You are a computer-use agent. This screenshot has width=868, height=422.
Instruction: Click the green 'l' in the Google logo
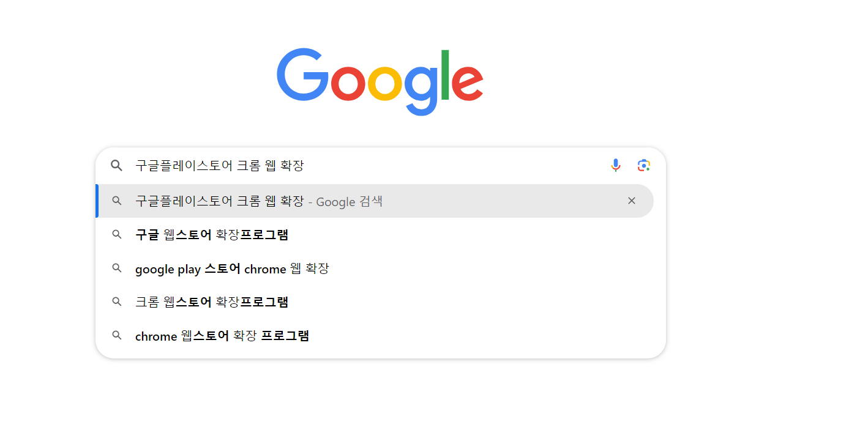pyautogui.click(x=445, y=75)
